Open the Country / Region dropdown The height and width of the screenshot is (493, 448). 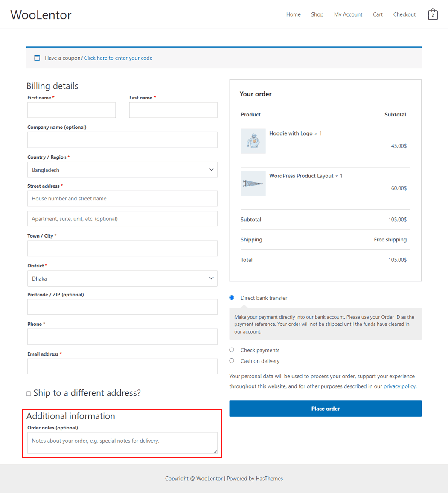tap(122, 170)
